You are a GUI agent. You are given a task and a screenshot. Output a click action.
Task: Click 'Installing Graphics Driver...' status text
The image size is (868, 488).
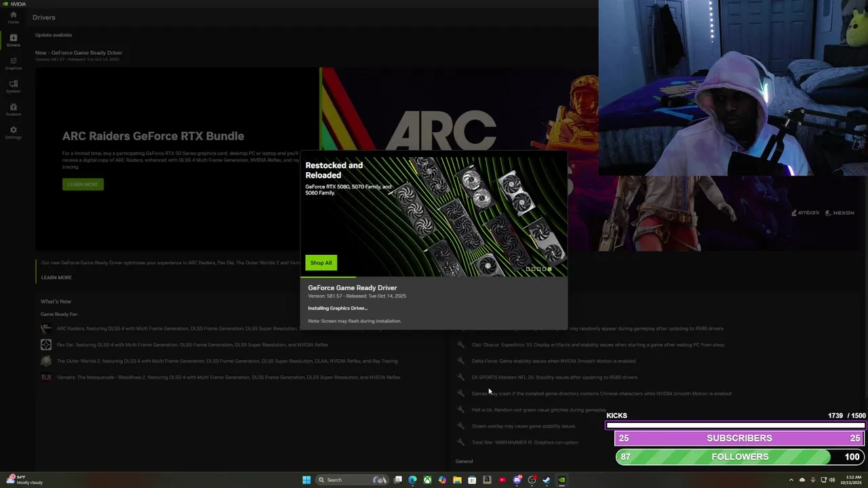point(338,308)
